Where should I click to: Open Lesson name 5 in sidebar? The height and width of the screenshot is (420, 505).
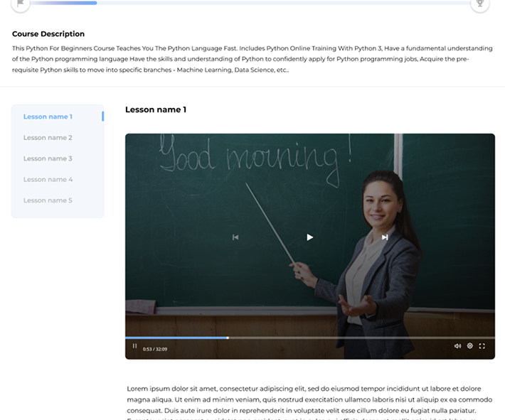point(48,200)
